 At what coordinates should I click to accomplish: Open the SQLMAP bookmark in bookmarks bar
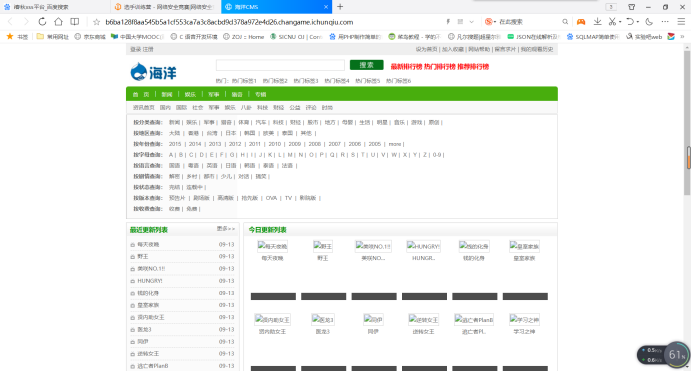click(593, 37)
